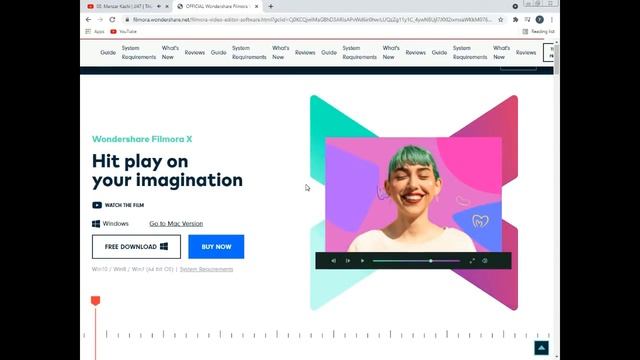
Task: Open the Reading list button
Action: [x=539, y=31]
